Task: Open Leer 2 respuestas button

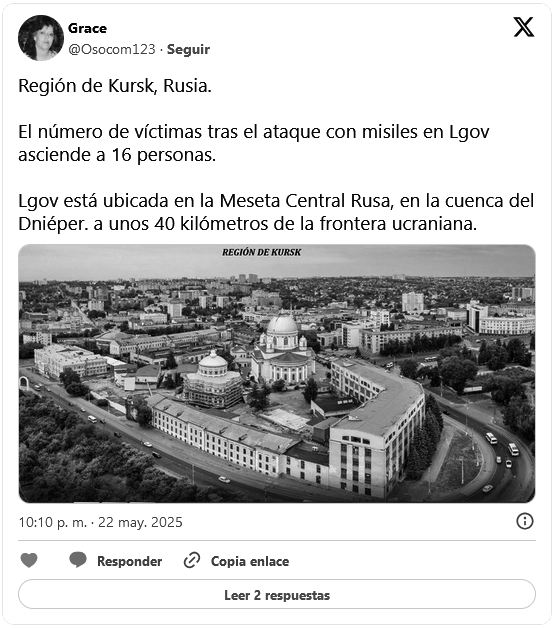Action: (x=277, y=594)
